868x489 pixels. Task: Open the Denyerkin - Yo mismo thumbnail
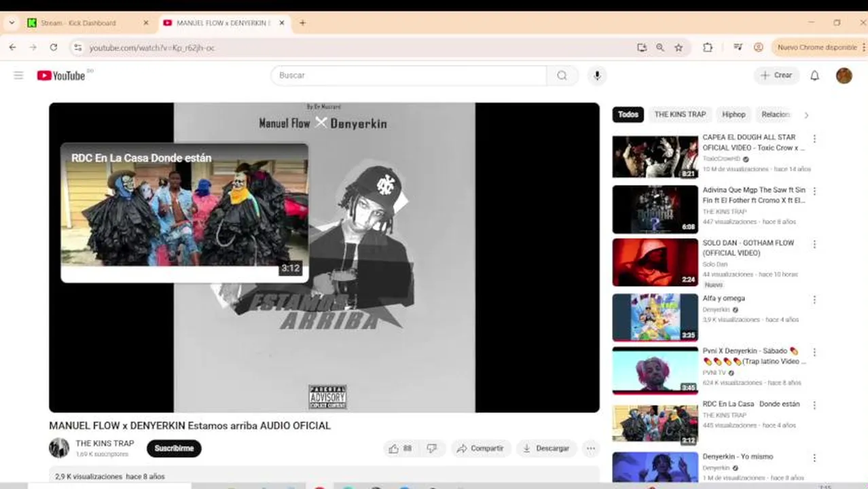pos(655,467)
